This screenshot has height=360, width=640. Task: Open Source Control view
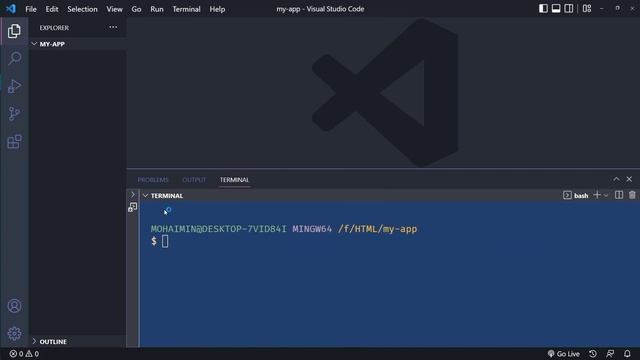click(x=14, y=113)
